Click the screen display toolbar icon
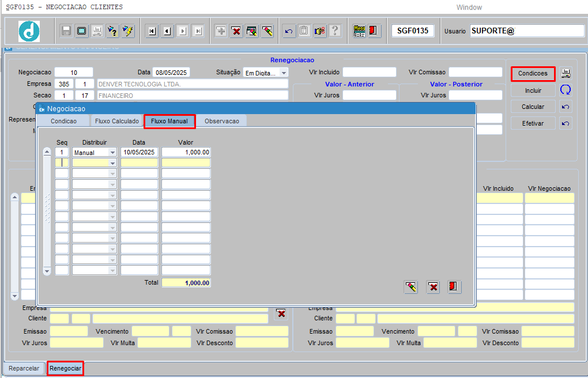 81,31
